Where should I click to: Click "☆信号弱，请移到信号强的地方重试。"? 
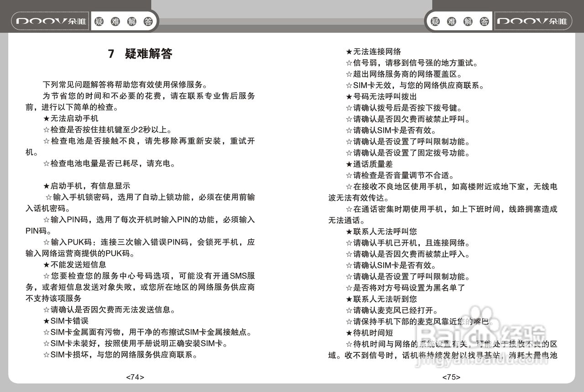(x=412, y=63)
